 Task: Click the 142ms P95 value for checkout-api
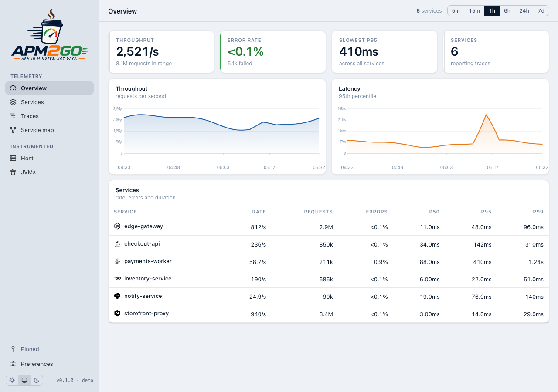(483, 244)
